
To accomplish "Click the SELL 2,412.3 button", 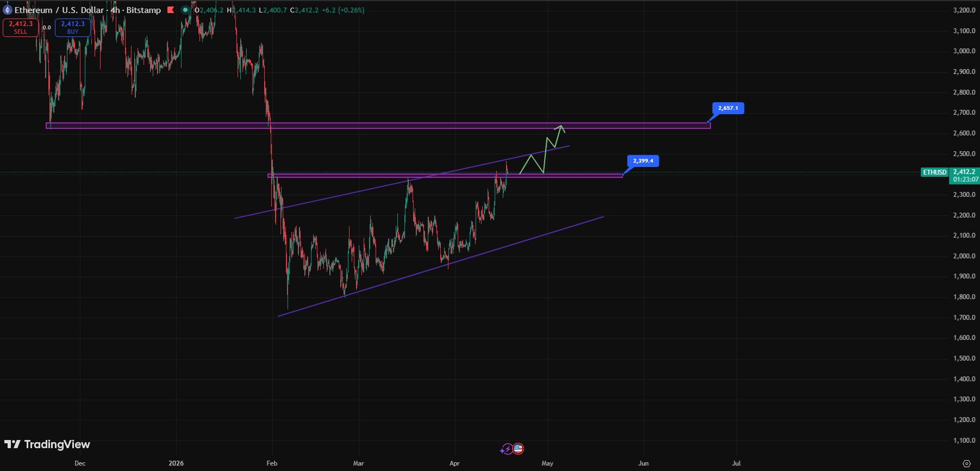I will click(21, 27).
